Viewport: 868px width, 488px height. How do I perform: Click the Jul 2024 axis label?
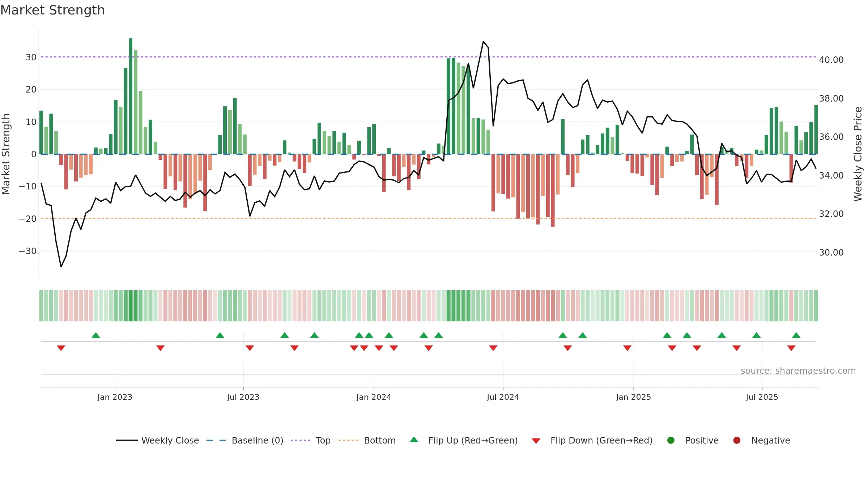pyautogui.click(x=503, y=397)
